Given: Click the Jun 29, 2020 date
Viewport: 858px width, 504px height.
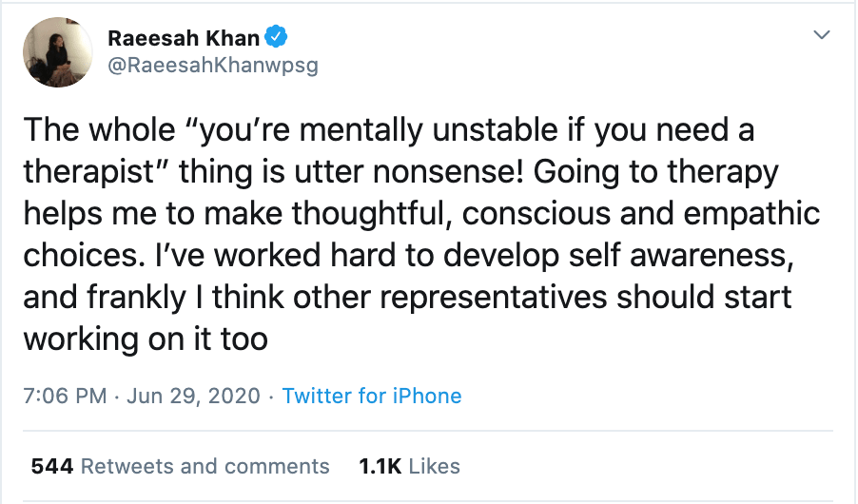Looking at the screenshot, I should [194, 396].
